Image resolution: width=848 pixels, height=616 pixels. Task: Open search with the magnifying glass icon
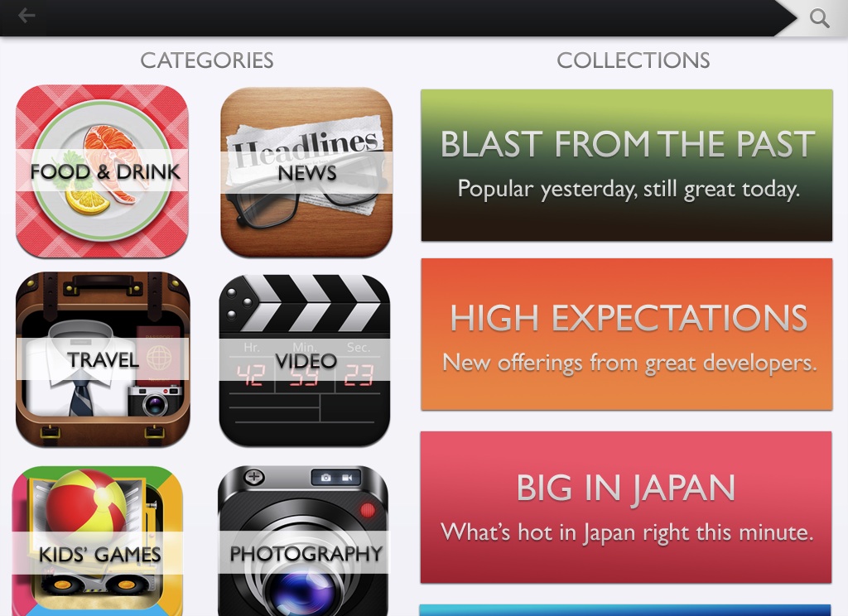pos(819,18)
